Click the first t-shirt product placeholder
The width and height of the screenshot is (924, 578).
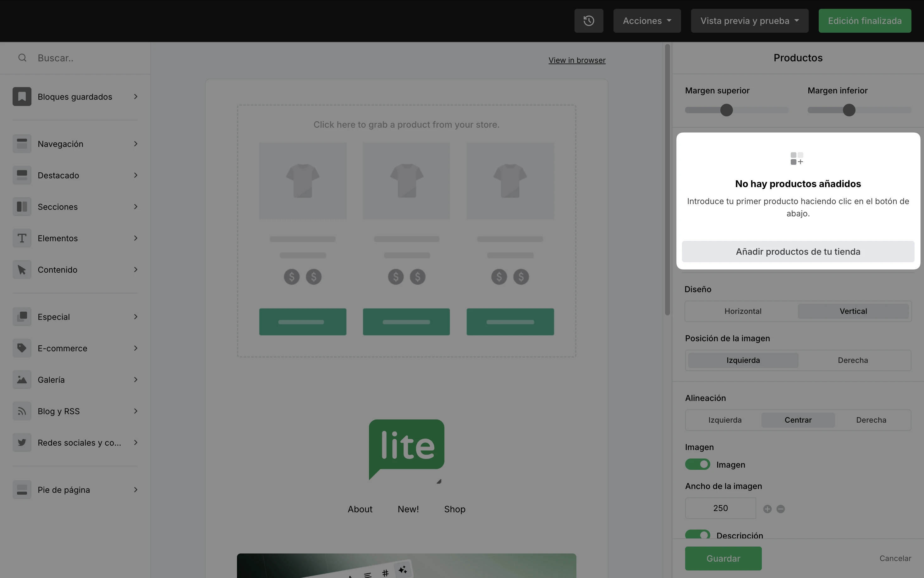point(303,181)
